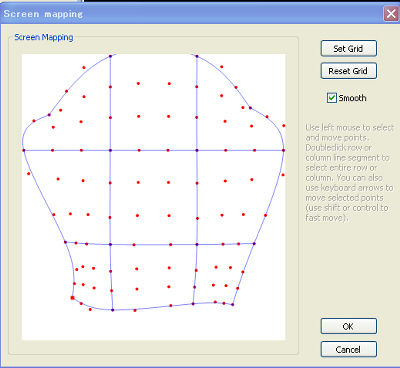Image resolution: width=400 pixels, height=368 pixels.
Task: Select the center-left grid intersection point
Action: point(110,150)
